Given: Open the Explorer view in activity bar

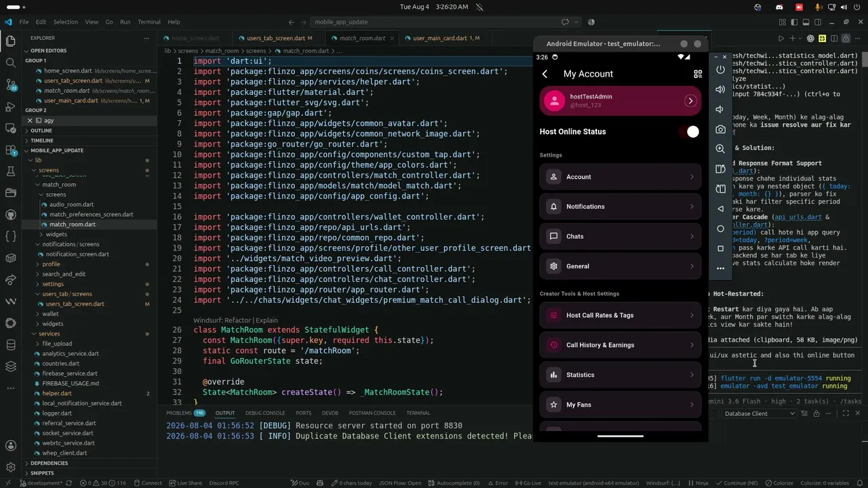Looking at the screenshot, I should 10,41.
